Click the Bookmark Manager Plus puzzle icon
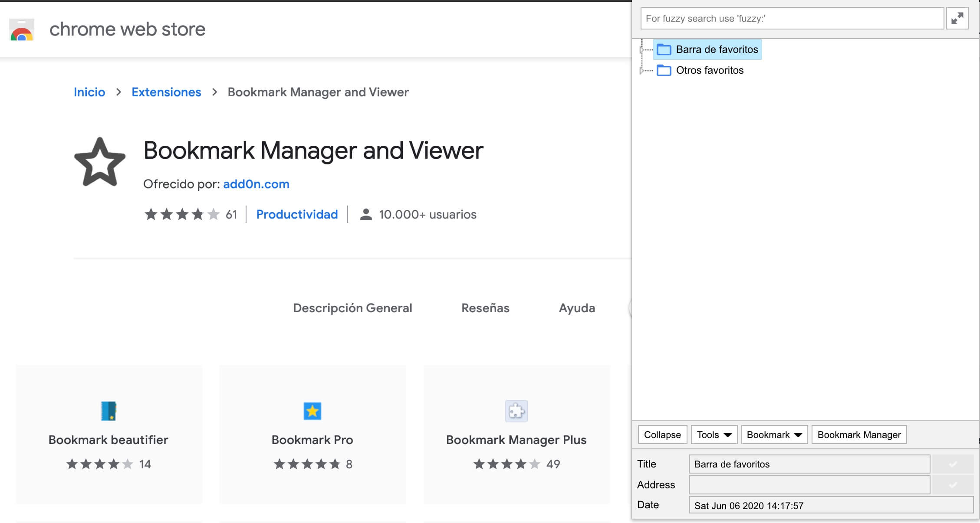This screenshot has height=523, width=980. click(x=516, y=411)
